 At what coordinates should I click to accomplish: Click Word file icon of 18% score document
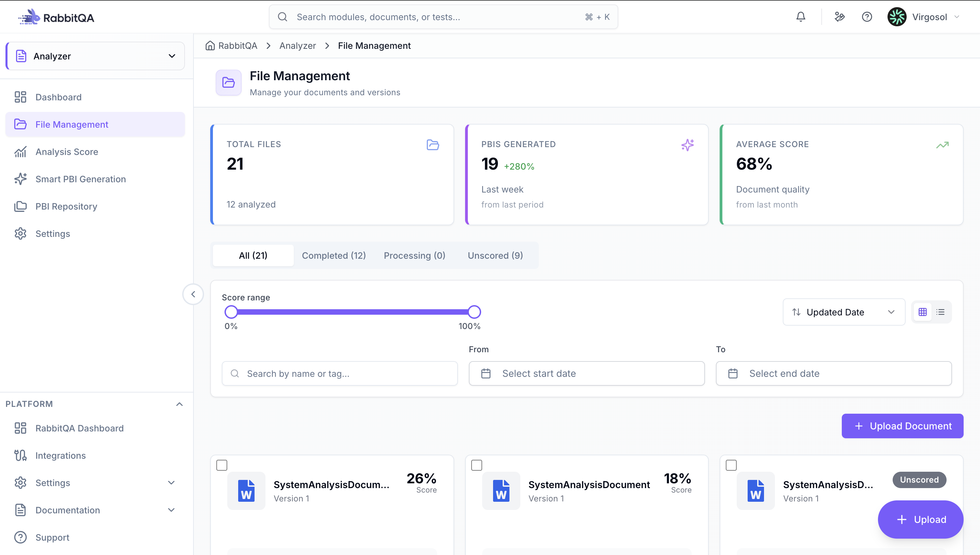click(501, 490)
